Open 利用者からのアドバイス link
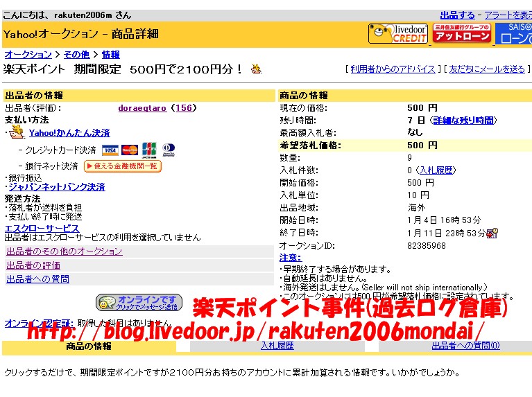532x397 pixels. (393, 69)
